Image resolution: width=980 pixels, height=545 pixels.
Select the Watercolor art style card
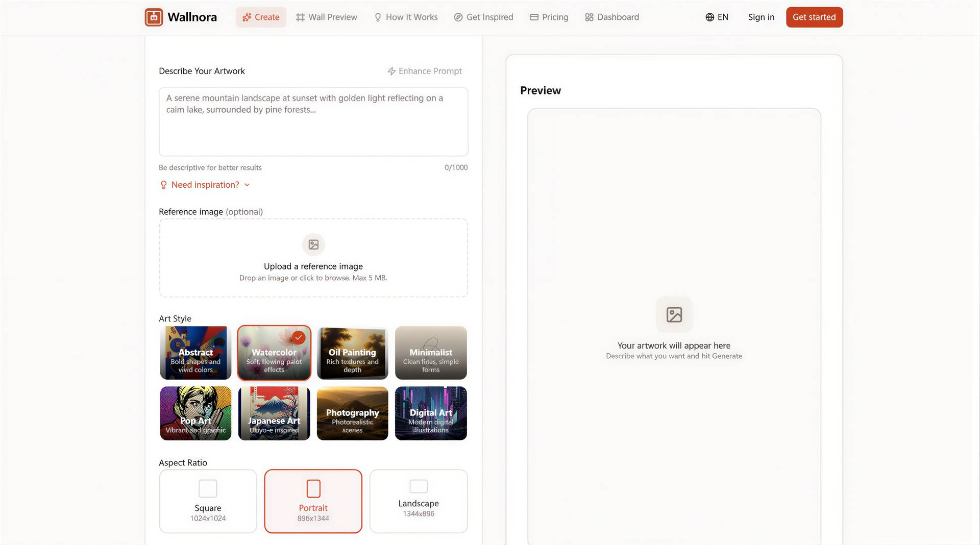pos(274,353)
